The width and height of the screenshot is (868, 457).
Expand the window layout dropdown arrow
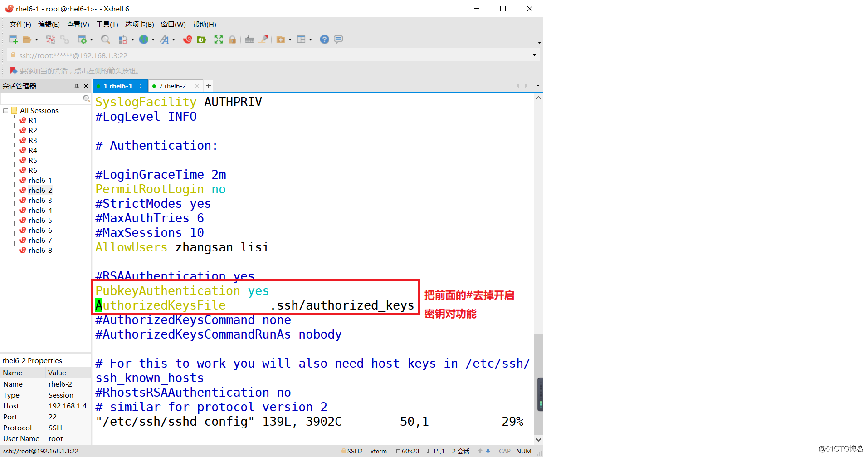311,39
